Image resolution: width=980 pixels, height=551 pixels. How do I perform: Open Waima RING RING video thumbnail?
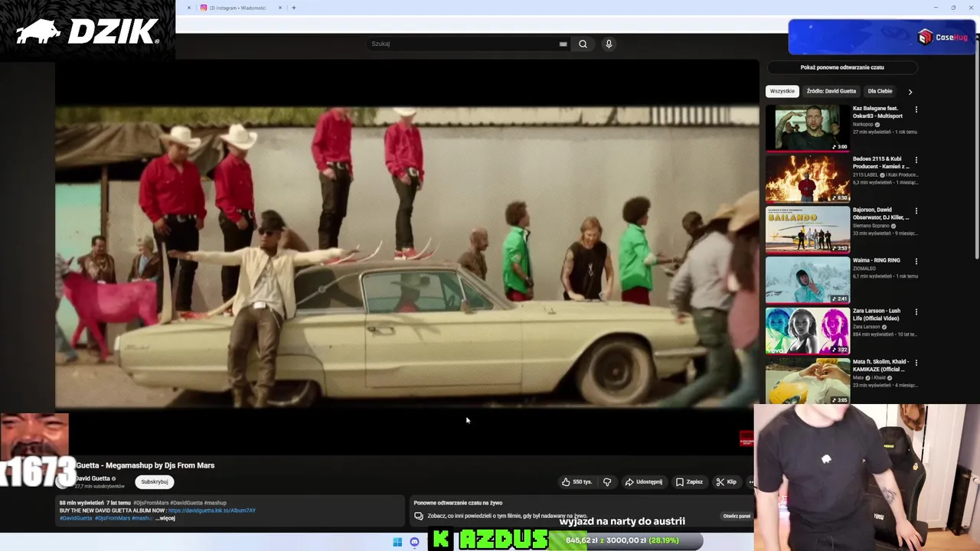(x=808, y=280)
